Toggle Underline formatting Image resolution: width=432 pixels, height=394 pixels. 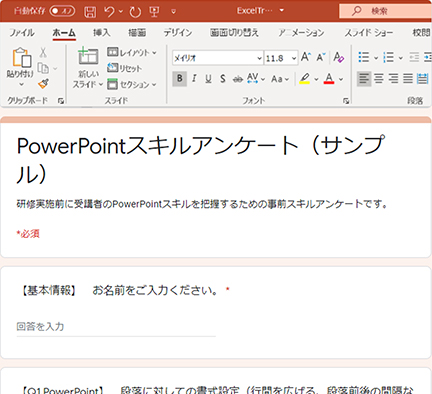[208, 79]
